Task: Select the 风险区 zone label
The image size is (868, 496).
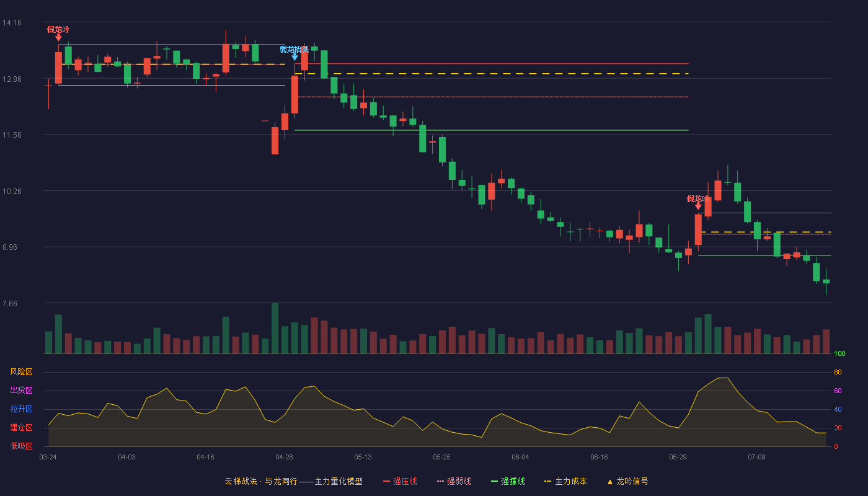Action: (21, 372)
